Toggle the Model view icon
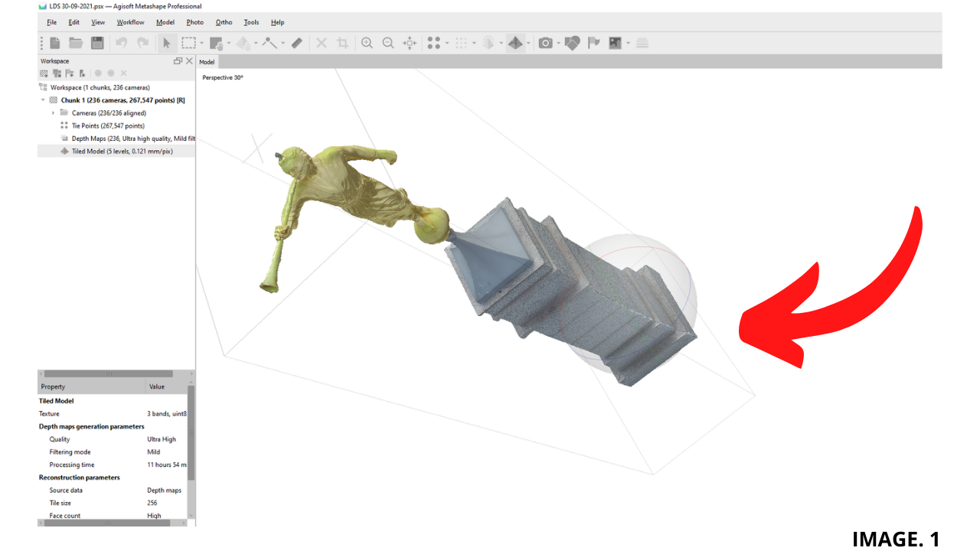Image resolution: width=980 pixels, height=551 pixels. (x=488, y=43)
